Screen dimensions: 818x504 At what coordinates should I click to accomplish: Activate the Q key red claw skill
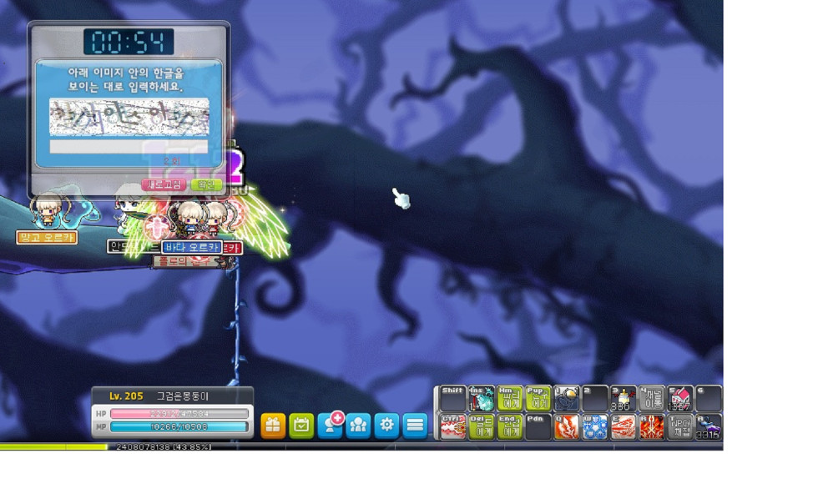(566, 426)
